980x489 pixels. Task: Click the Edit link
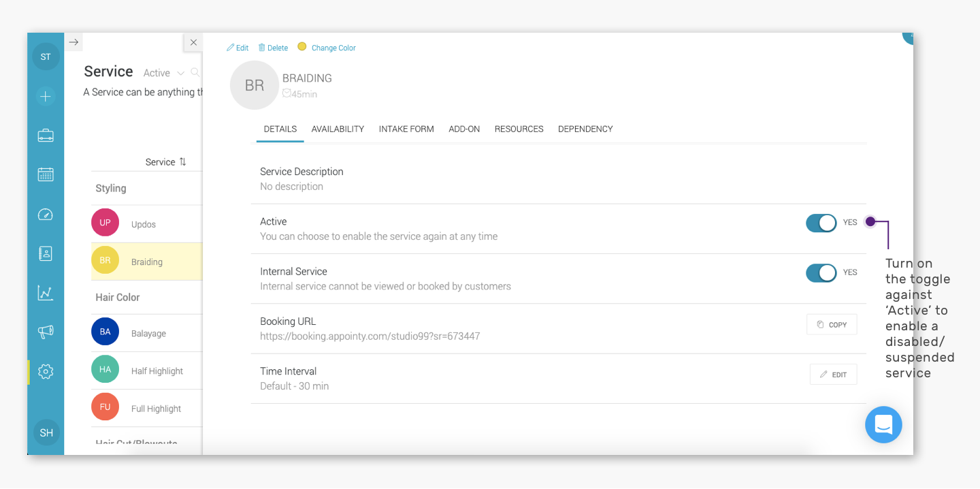[238, 48]
